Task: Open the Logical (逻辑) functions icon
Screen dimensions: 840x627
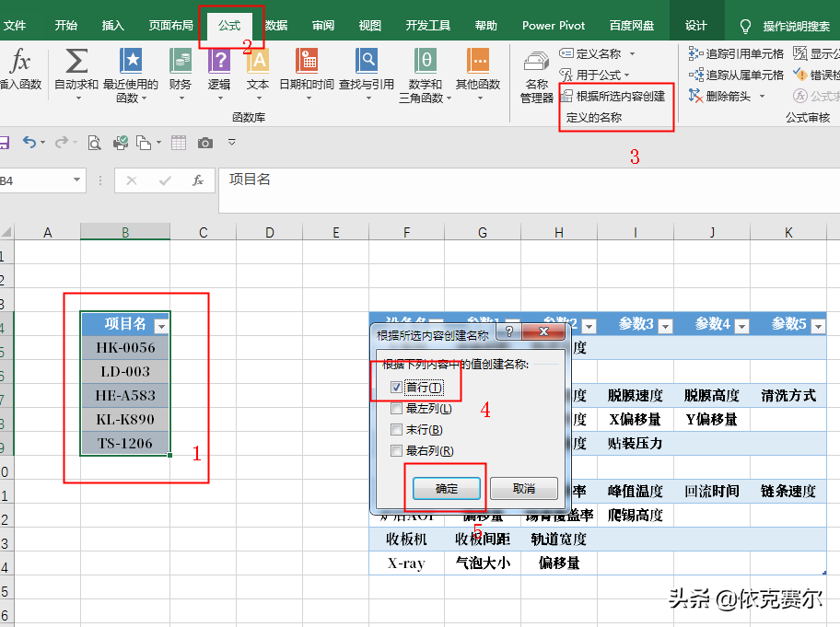Action: point(219,61)
